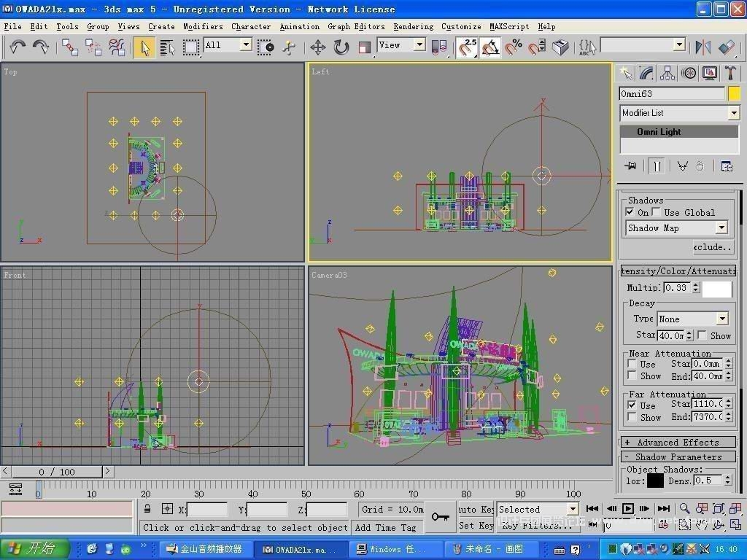Toggle the selection lock padlock icon
Screen dimensions: 747x560
click(147, 508)
